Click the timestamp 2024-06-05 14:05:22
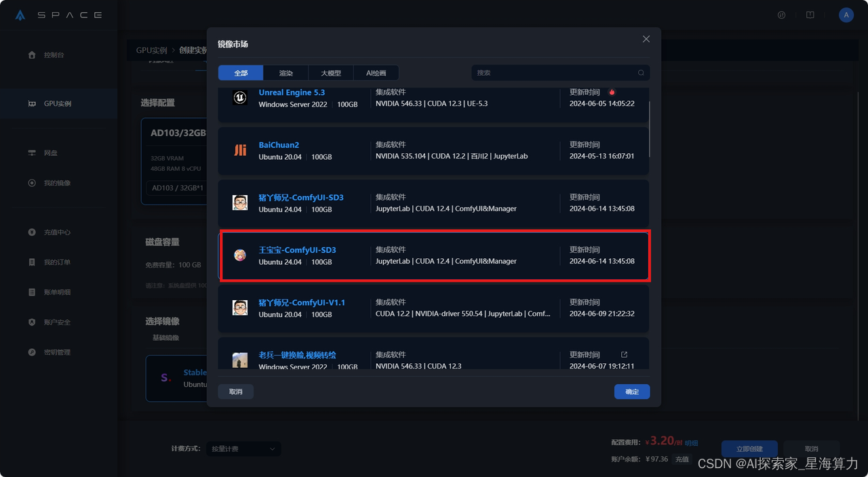The image size is (868, 477). pyautogui.click(x=602, y=104)
